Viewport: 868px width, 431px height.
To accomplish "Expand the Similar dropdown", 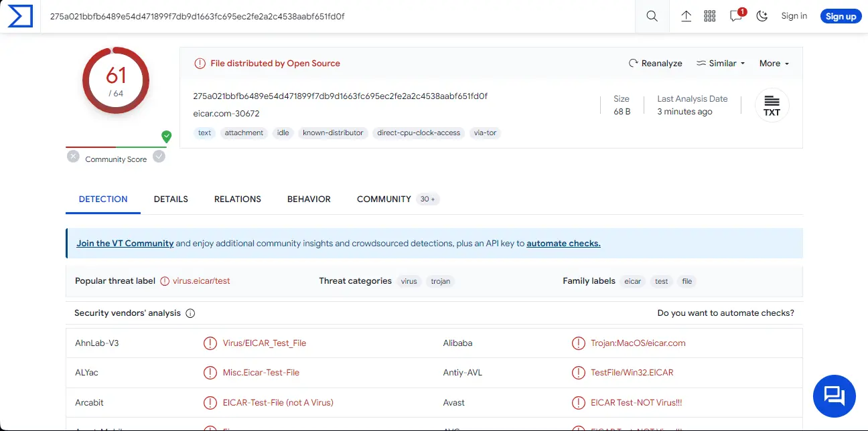I will [x=721, y=63].
